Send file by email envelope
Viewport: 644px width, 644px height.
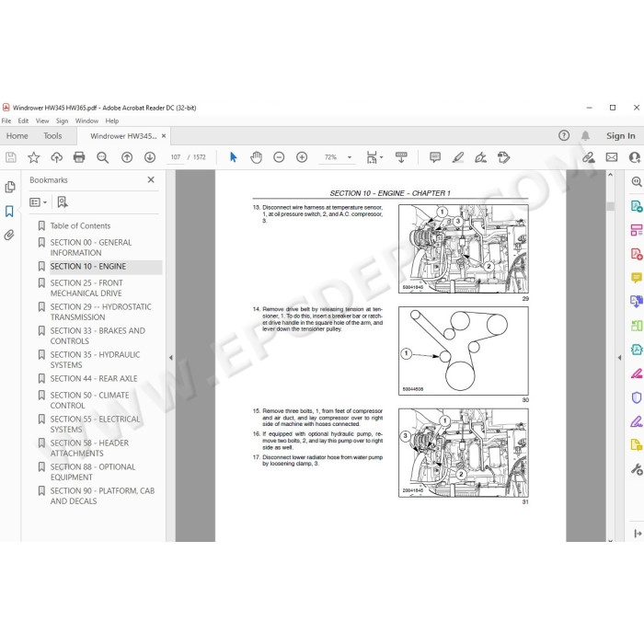pyautogui.click(x=612, y=157)
